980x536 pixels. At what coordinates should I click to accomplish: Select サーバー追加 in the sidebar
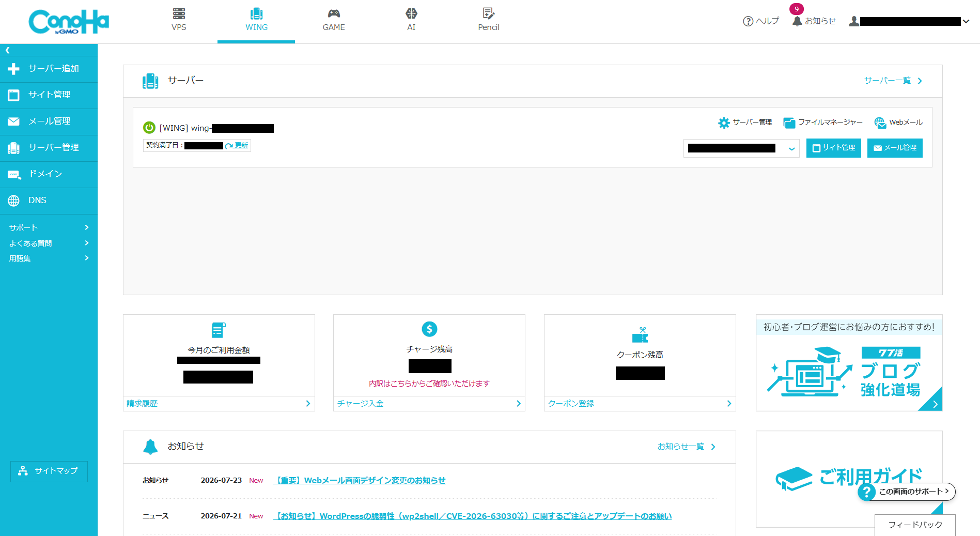click(x=49, y=69)
